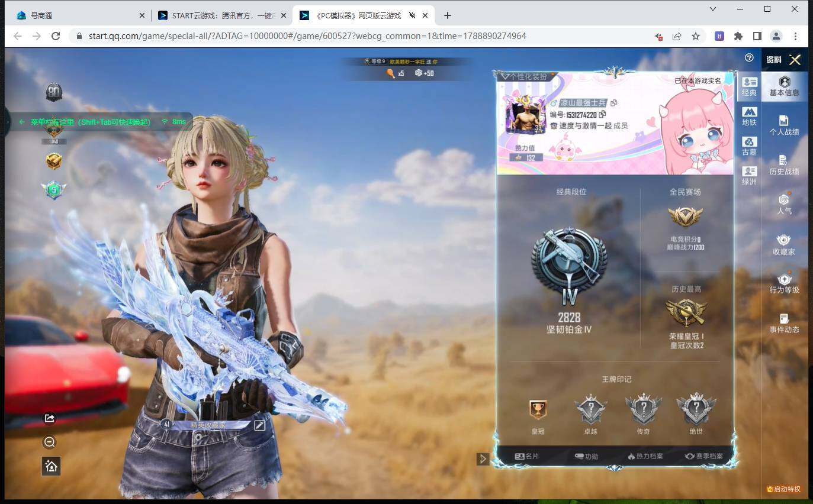Close the 号商通 browser tab

click(x=142, y=15)
